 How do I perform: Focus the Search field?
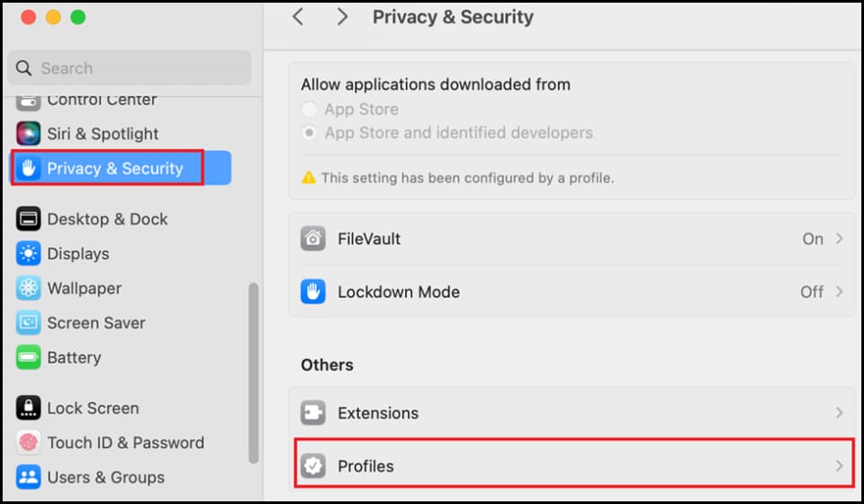130,67
